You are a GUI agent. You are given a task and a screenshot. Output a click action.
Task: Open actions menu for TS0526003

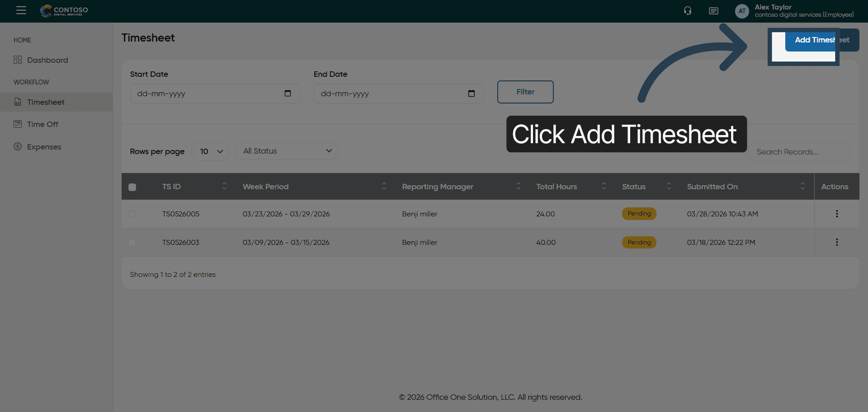coord(836,242)
